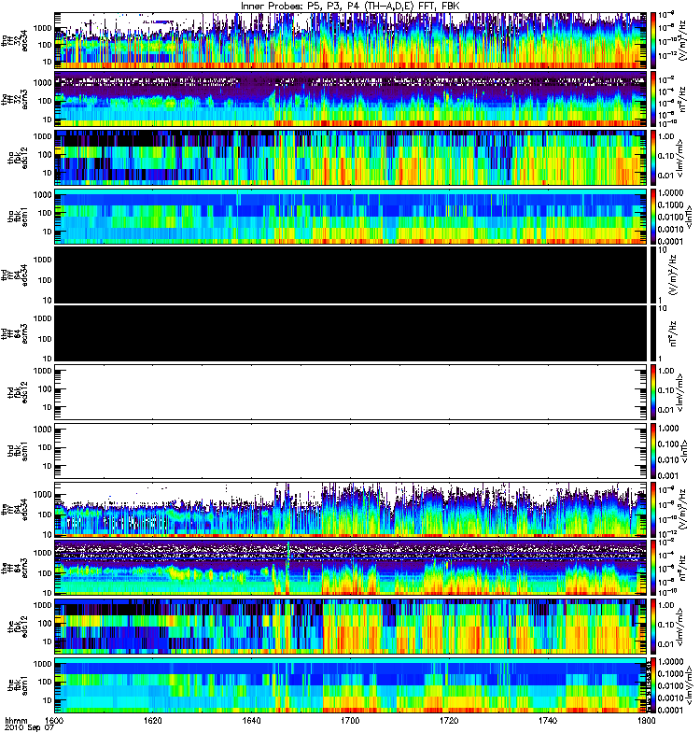
Task: Select the tha fbk scm1 filter bank panel
Action: [350, 217]
